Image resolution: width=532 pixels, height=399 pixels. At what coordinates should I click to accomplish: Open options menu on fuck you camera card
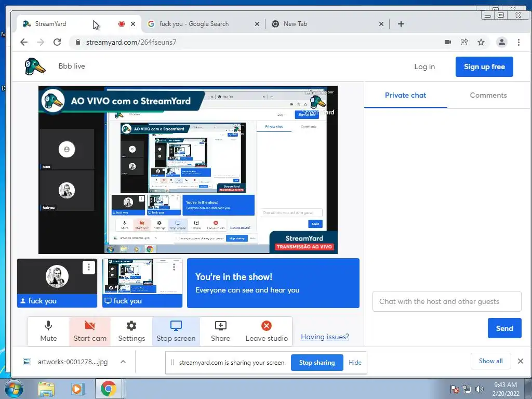pos(88,268)
